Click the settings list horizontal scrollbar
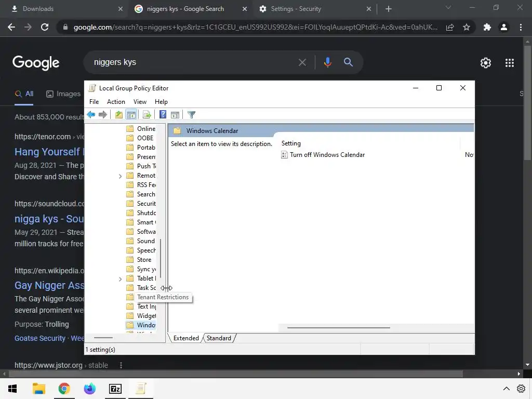Image resolution: width=532 pixels, height=399 pixels. pyautogui.click(x=339, y=328)
